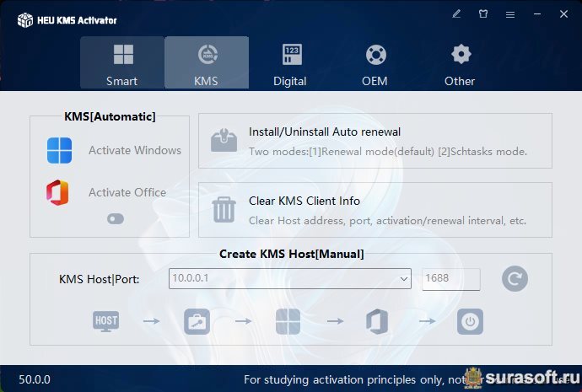582x392 pixels.
Task: Click the Create KMS Host[Manual] heading
Action: click(292, 254)
